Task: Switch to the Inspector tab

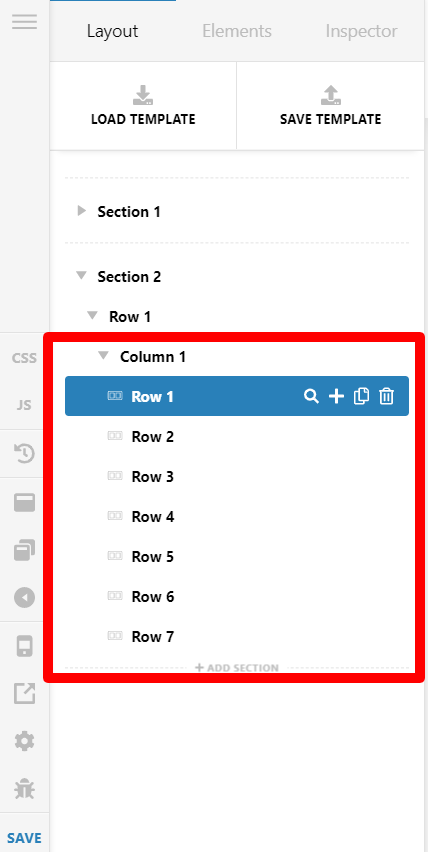Action: click(x=361, y=31)
